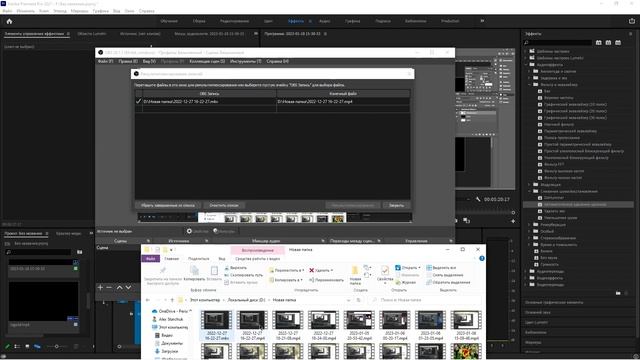
Task: Toggle 32-bit Color filter icon in Effects panel
Action: click(x=608, y=42)
